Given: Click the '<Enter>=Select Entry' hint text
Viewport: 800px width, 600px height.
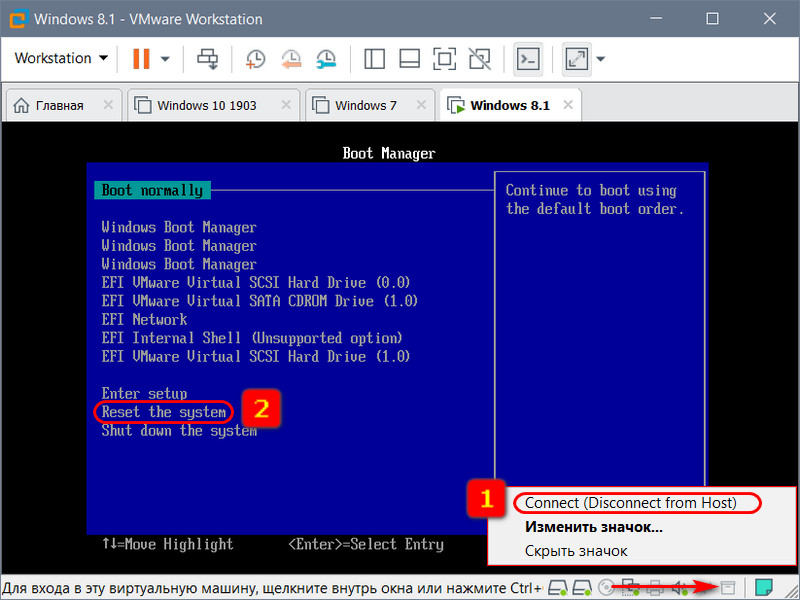Looking at the screenshot, I should [x=366, y=544].
